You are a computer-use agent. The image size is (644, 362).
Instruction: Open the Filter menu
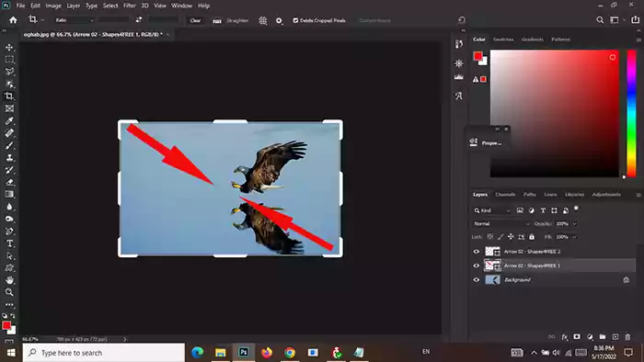coord(130,6)
